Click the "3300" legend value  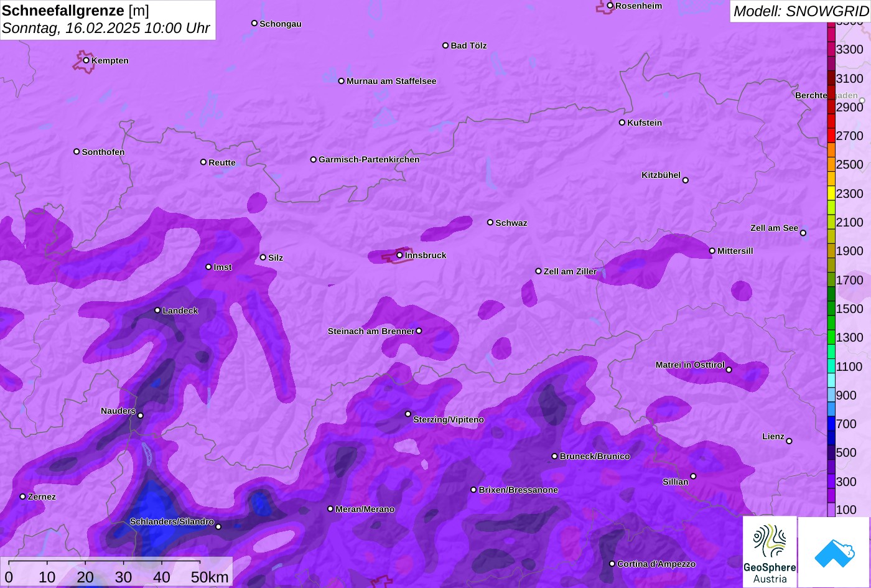coord(850,49)
